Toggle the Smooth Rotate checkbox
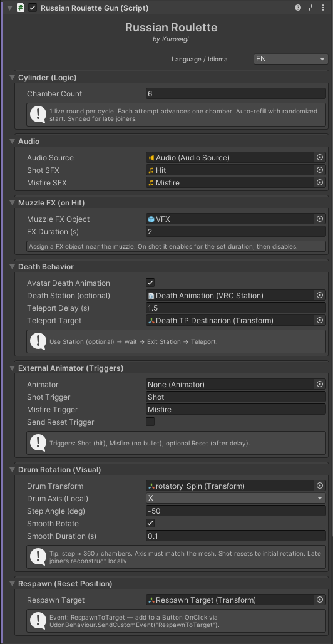333x644 pixels. click(x=150, y=523)
